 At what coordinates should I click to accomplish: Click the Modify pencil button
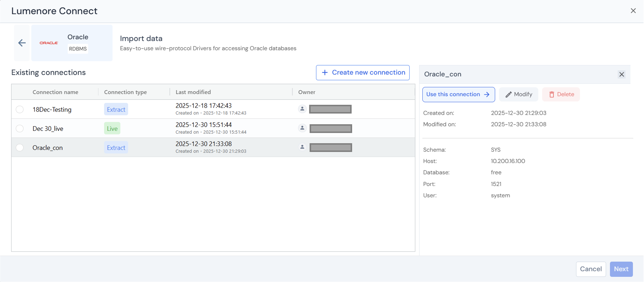518,95
